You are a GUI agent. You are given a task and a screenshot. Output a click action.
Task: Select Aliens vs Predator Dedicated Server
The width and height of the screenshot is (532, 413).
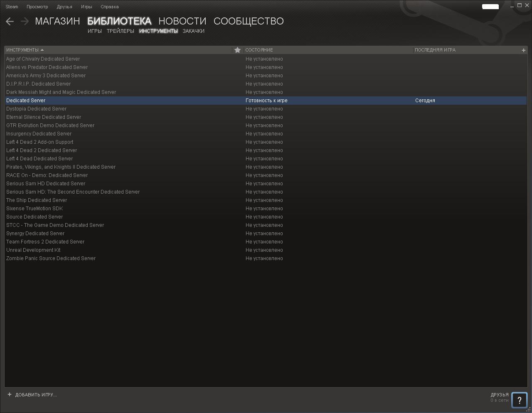pos(266,67)
